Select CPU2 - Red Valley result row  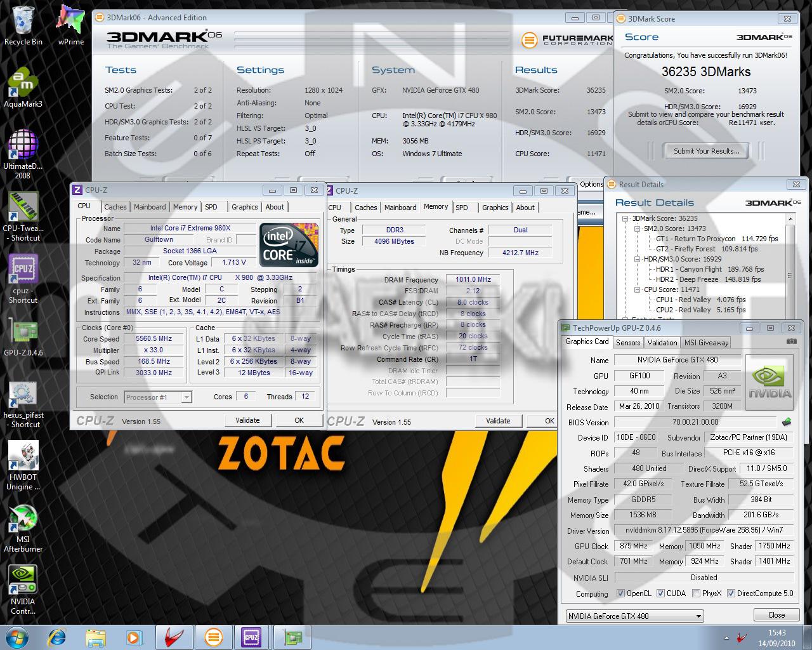[700, 310]
